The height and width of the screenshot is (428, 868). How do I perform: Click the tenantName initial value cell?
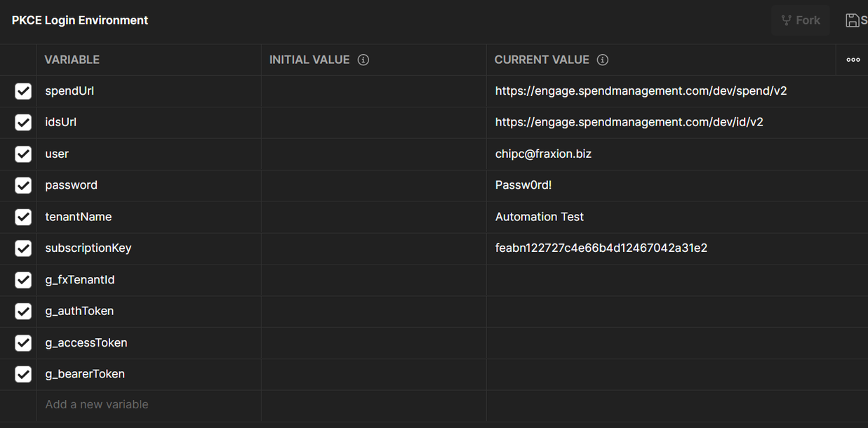pos(373,217)
